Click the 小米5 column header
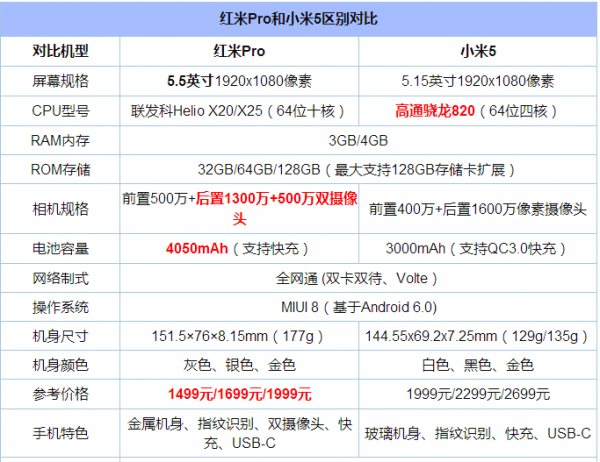 click(478, 50)
